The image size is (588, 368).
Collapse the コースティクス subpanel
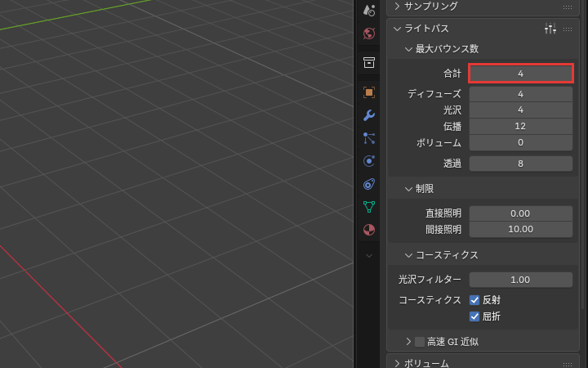pos(408,255)
